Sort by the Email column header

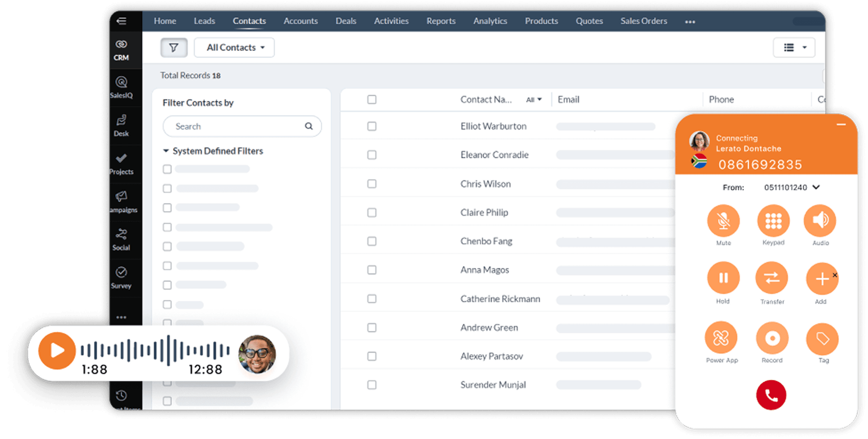click(568, 99)
